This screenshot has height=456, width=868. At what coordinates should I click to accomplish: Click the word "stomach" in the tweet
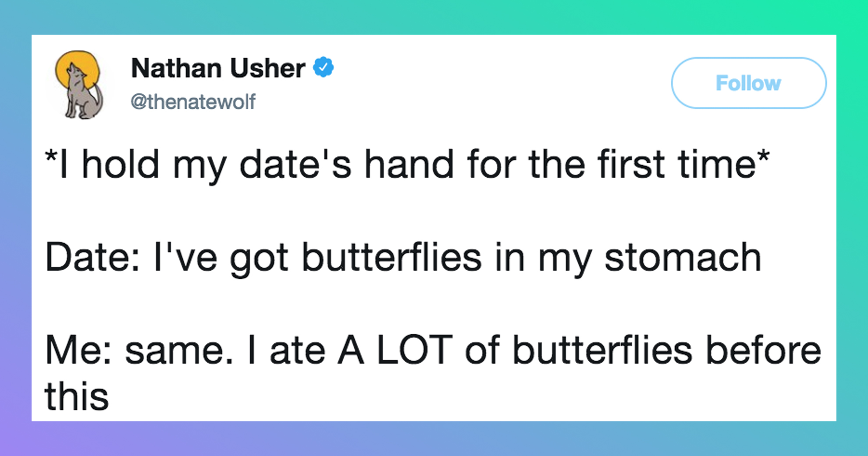[683, 258]
